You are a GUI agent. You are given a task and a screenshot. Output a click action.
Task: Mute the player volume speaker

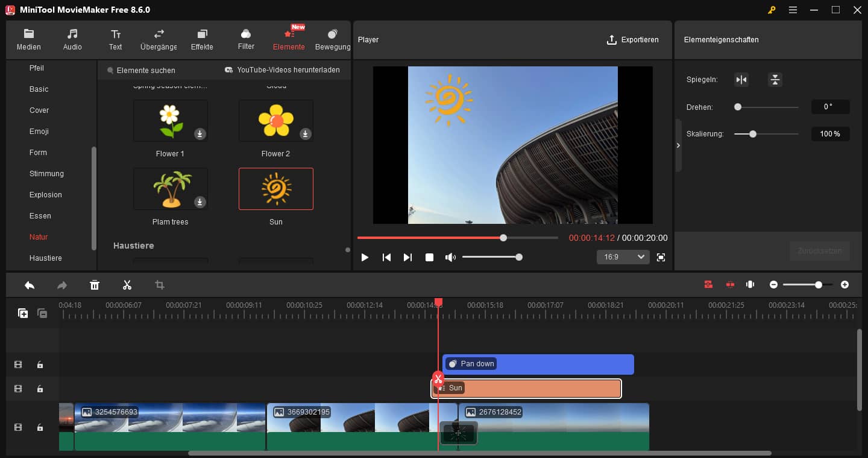tap(450, 257)
